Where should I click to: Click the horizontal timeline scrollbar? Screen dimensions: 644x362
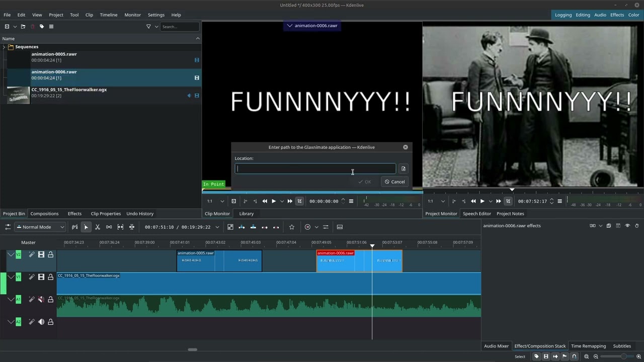(x=192, y=349)
